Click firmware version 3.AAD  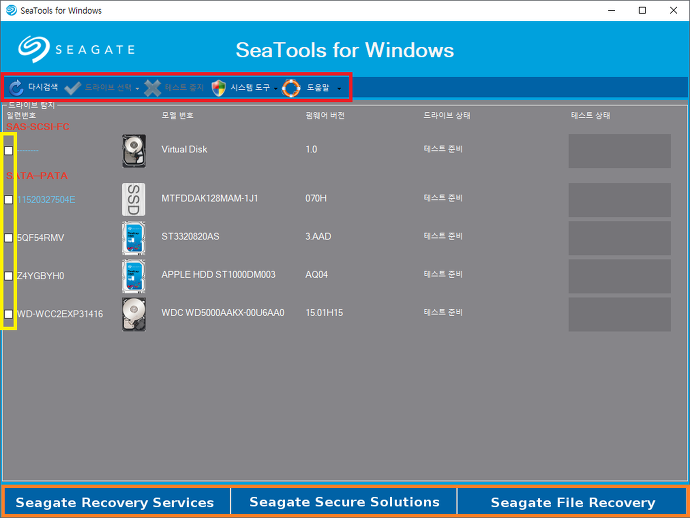click(x=318, y=236)
